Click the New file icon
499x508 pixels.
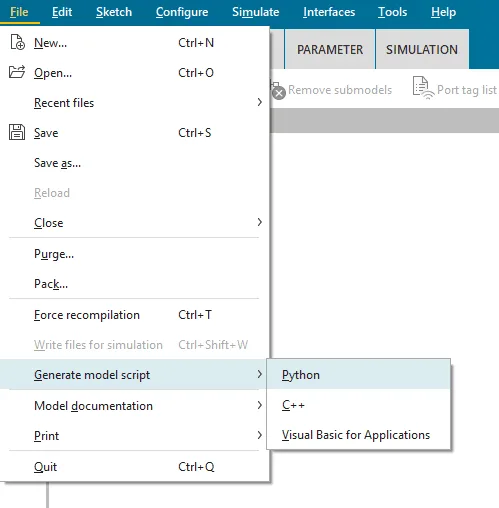point(17,42)
